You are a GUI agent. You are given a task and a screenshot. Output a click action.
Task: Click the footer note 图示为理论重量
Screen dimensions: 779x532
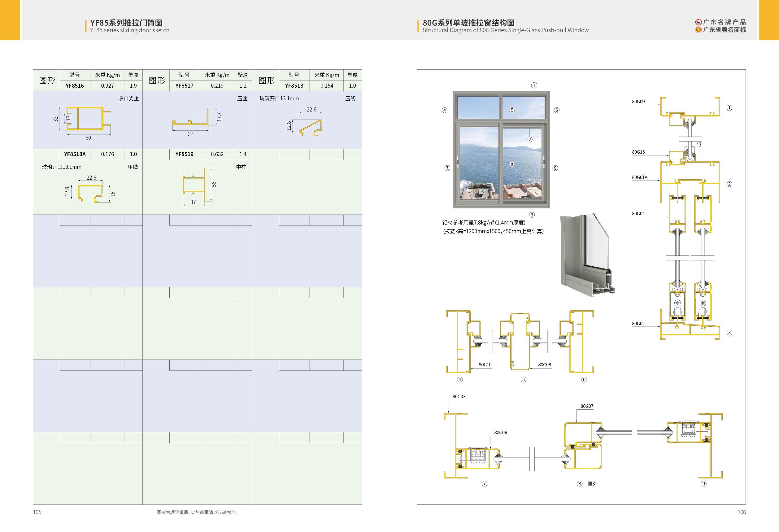(x=197, y=512)
